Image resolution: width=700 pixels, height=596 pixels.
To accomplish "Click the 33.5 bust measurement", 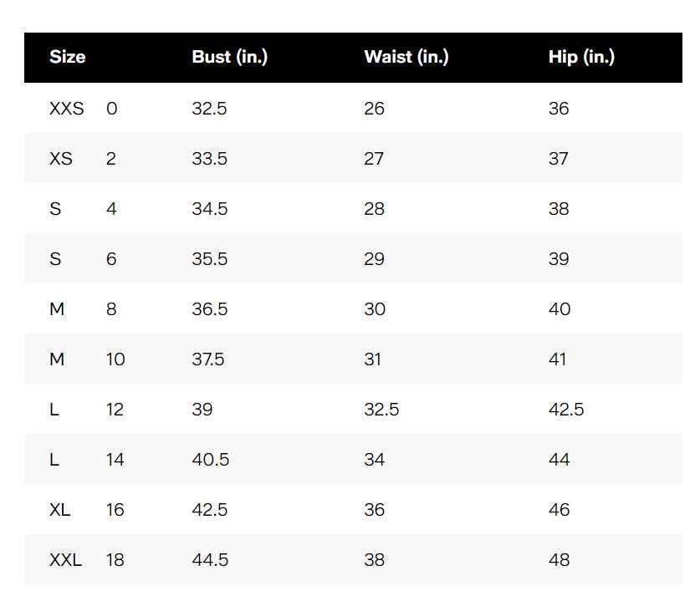I will click(209, 159).
